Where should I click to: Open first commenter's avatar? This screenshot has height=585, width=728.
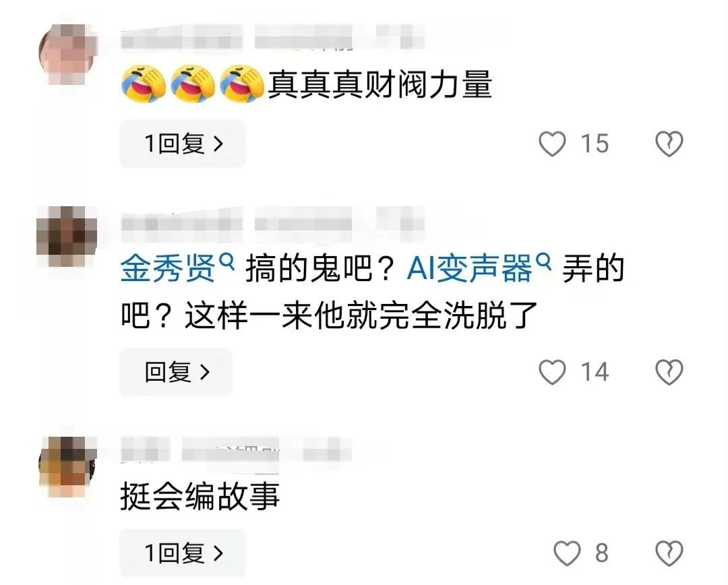(68, 54)
